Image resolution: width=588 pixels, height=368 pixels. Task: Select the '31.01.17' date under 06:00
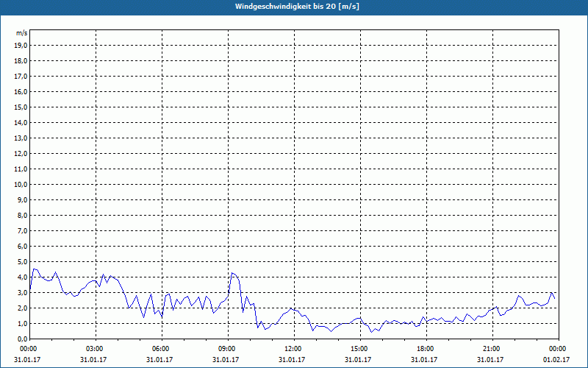[159, 359]
